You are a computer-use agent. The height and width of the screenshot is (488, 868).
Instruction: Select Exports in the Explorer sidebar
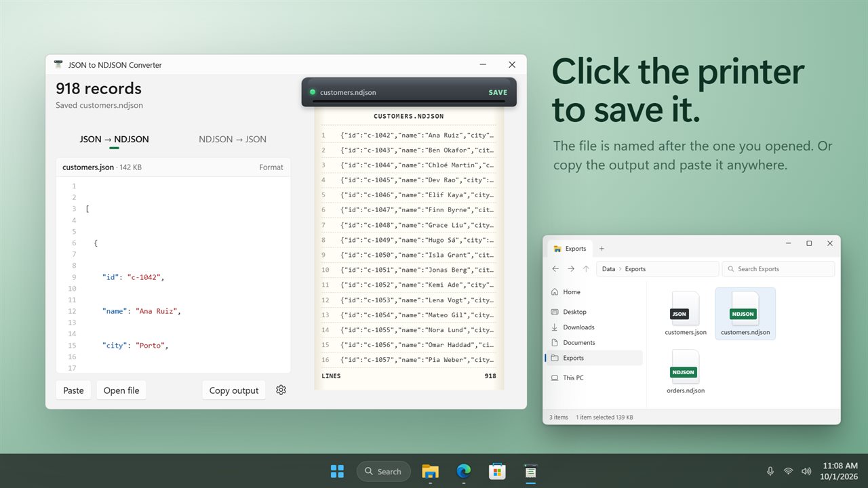pyautogui.click(x=594, y=358)
